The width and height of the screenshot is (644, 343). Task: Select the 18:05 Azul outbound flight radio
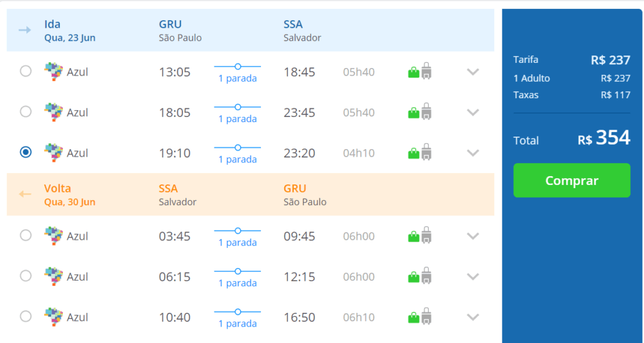[x=25, y=111]
